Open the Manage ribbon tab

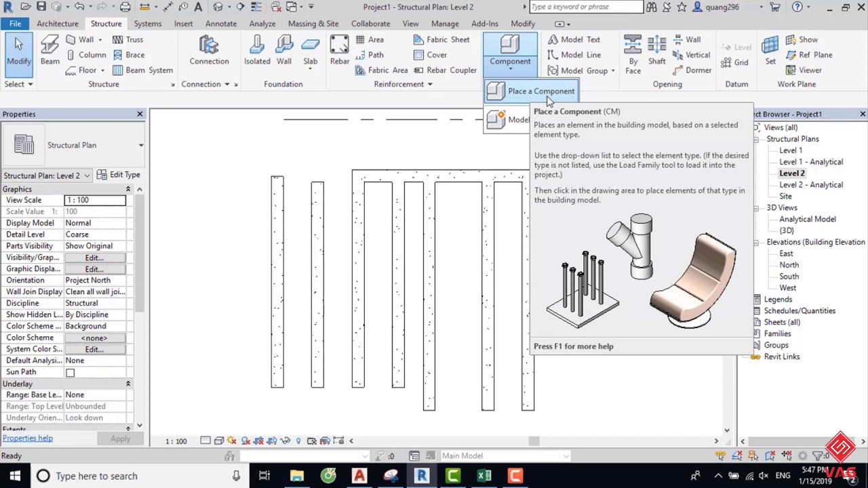click(x=445, y=24)
